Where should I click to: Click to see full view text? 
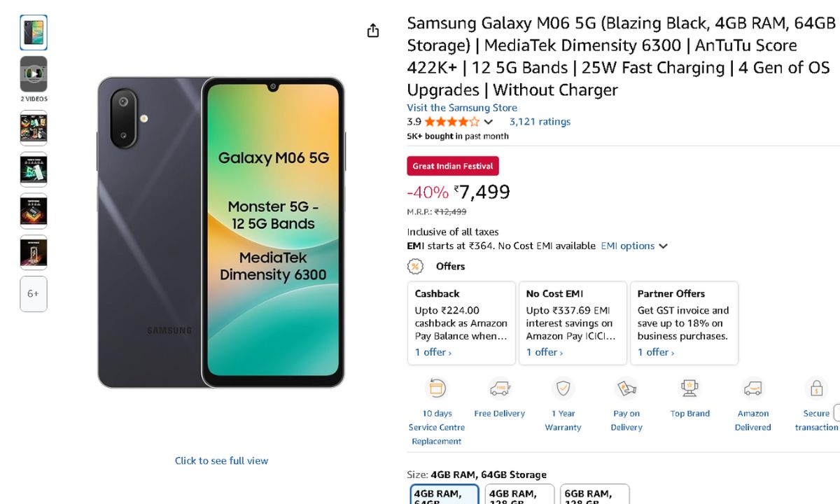pos(221,461)
